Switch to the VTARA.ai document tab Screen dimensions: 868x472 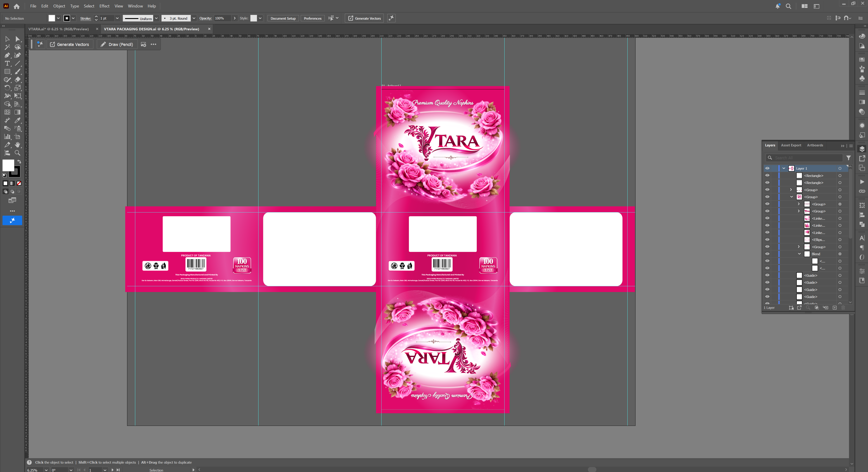point(59,29)
